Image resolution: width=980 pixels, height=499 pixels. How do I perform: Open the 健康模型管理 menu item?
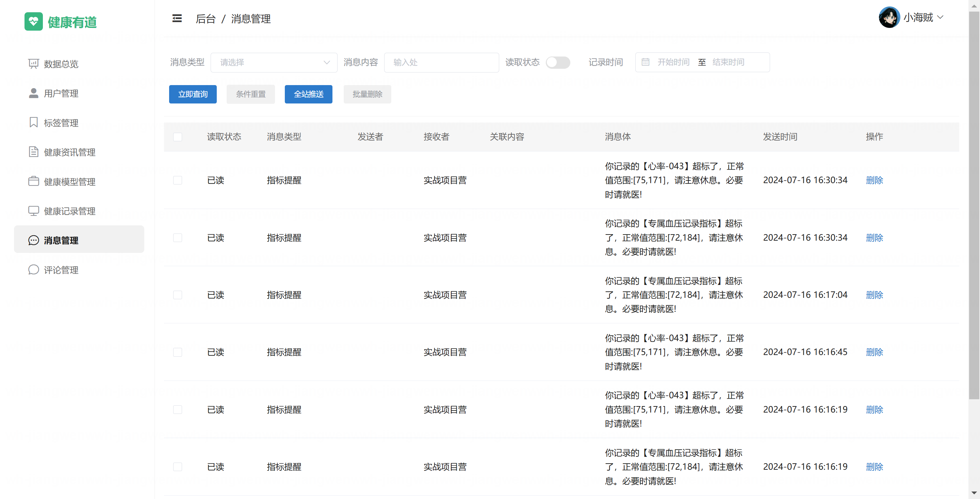click(70, 181)
